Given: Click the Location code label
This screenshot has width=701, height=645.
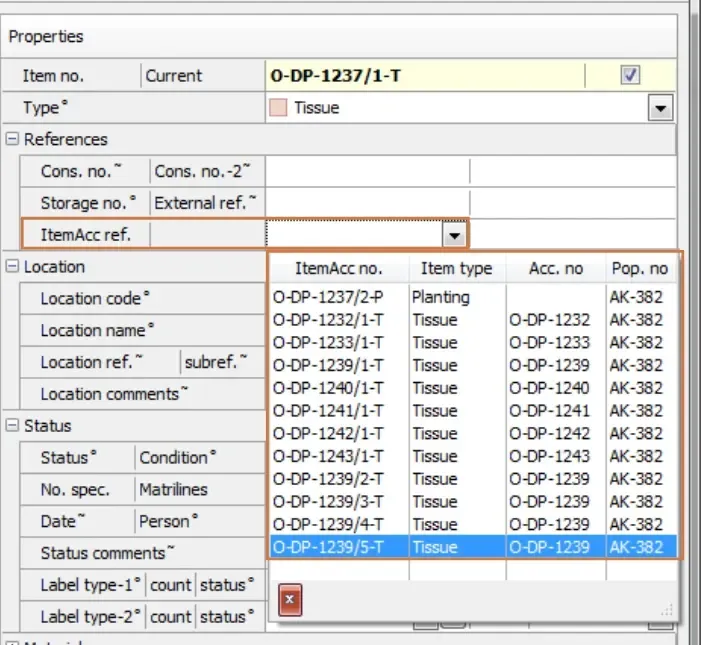Looking at the screenshot, I should pos(95,298).
